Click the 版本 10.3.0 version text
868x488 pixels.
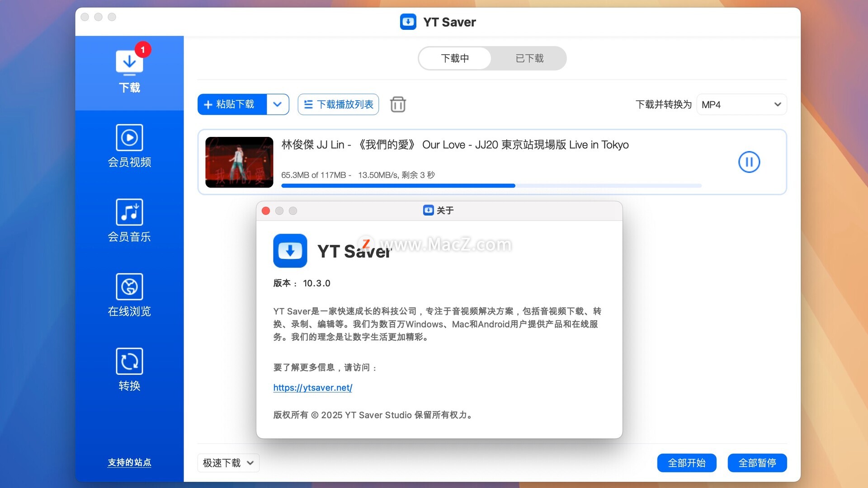click(302, 283)
